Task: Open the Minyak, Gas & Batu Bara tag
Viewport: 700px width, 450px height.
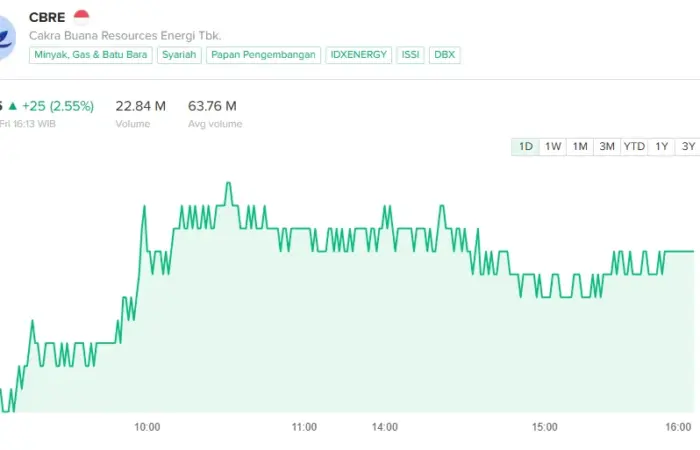Action: click(x=91, y=55)
